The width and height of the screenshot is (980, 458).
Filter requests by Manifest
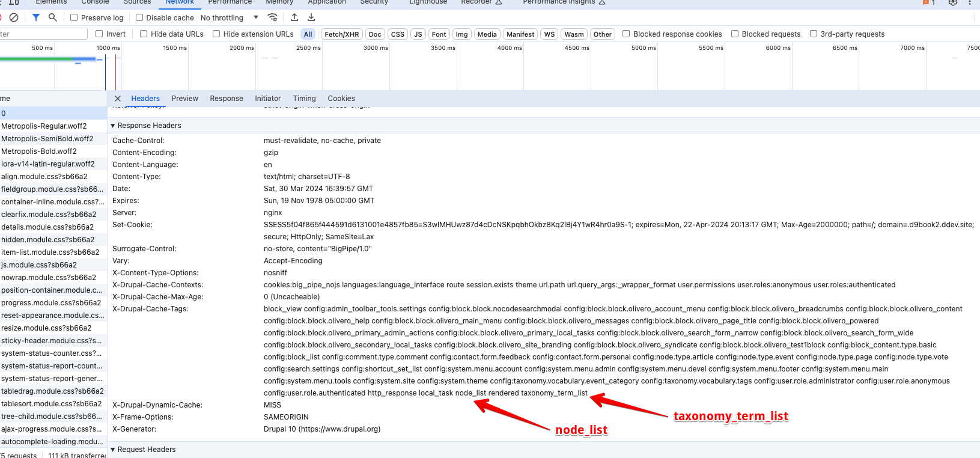[x=520, y=34]
